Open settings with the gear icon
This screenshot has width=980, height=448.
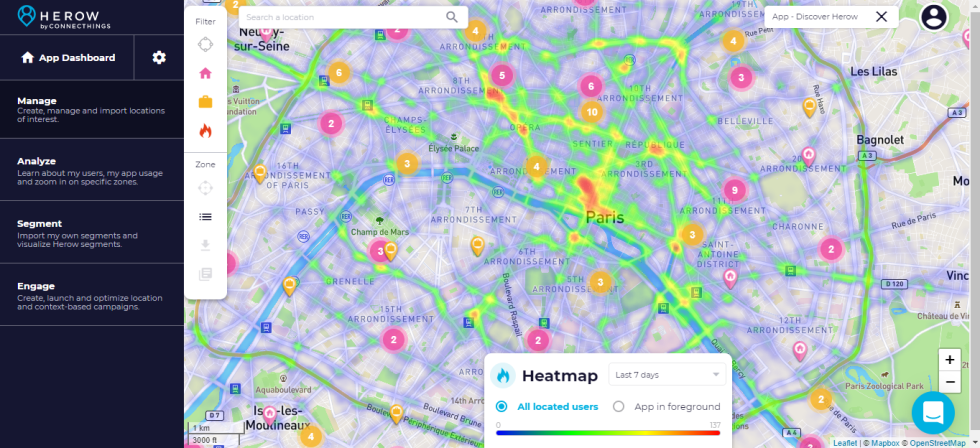[x=159, y=58]
